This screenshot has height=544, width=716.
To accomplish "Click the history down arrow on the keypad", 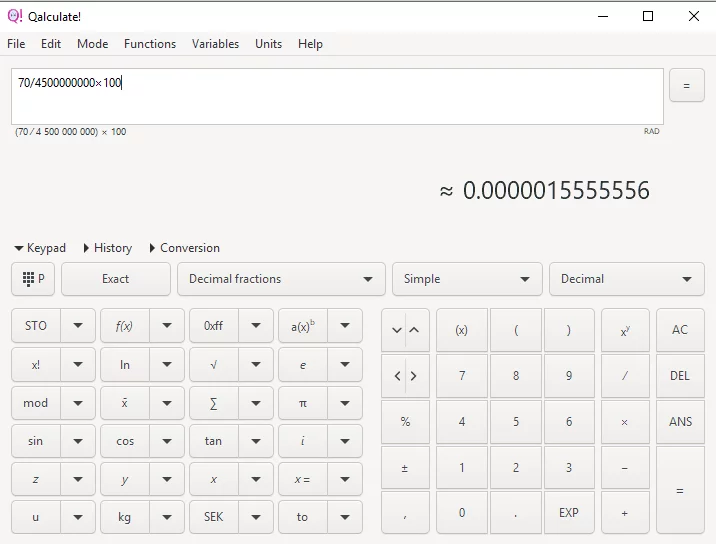I will [x=396, y=330].
